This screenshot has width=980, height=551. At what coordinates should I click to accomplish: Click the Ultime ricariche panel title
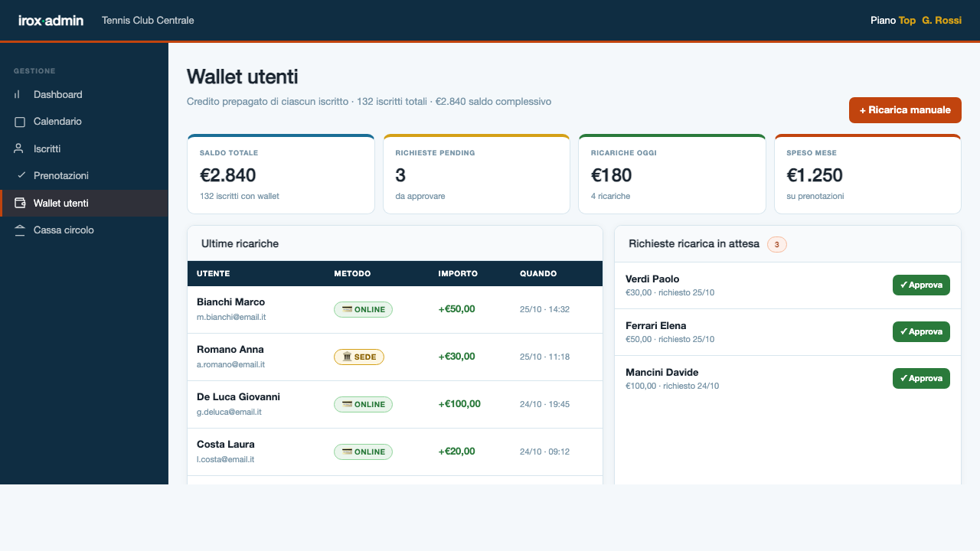[240, 244]
